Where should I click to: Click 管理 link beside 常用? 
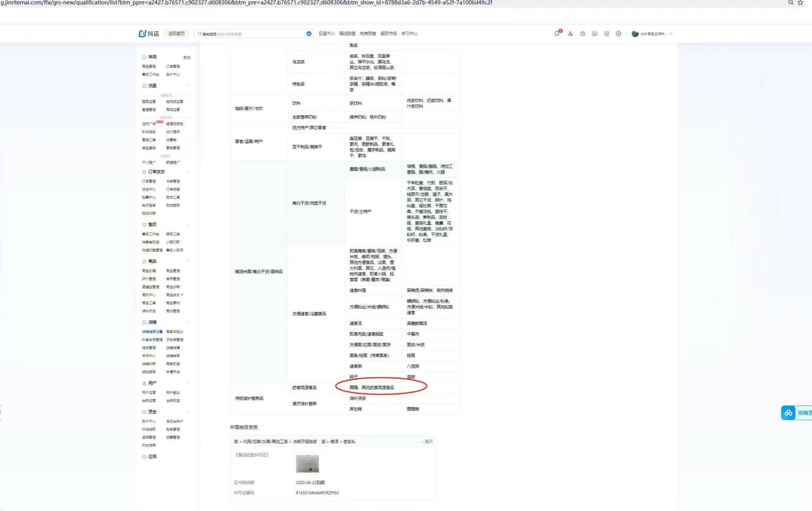pos(186,57)
